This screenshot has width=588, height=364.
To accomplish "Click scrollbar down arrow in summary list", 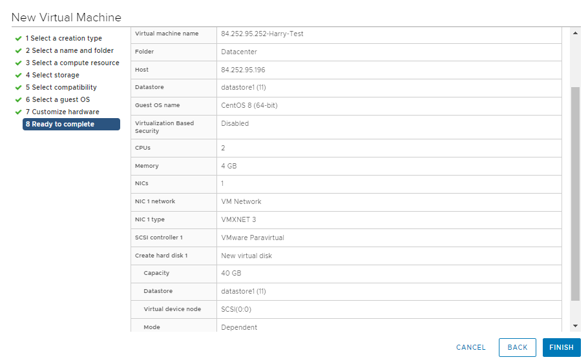I will point(575,327).
